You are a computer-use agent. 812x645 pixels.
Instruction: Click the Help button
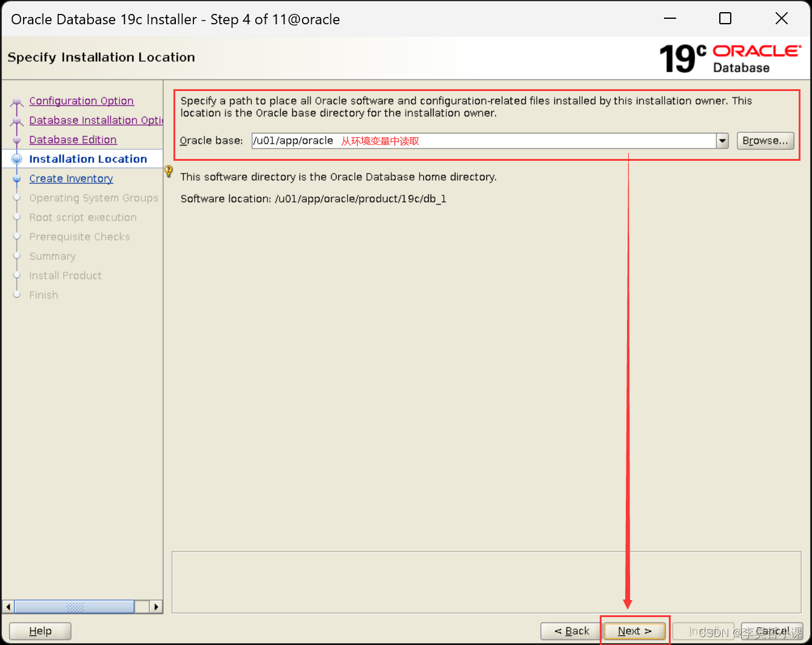(x=40, y=631)
